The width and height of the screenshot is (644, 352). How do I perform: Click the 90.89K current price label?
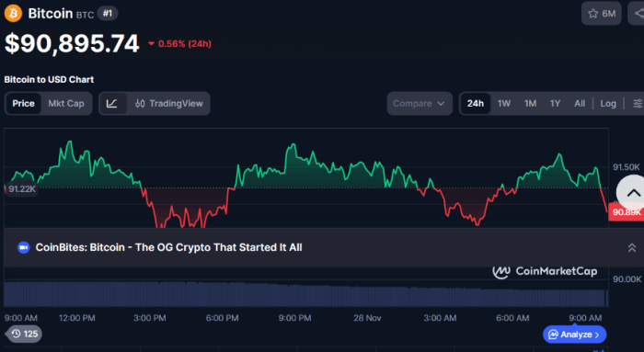click(x=626, y=212)
